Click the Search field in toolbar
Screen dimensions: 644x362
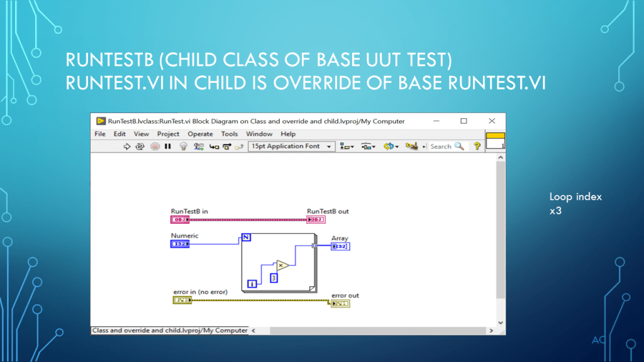click(x=447, y=146)
